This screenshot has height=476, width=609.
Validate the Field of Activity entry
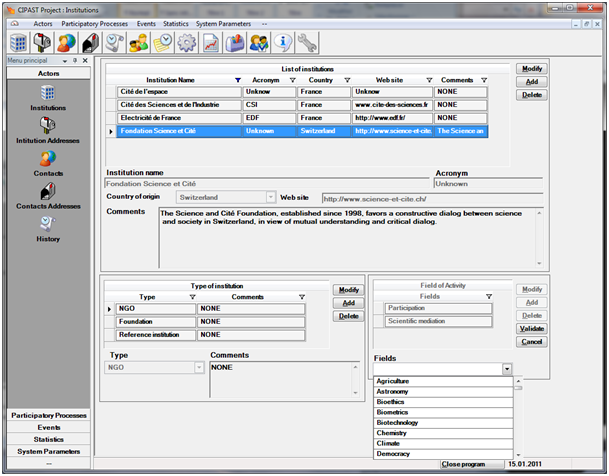point(532,328)
